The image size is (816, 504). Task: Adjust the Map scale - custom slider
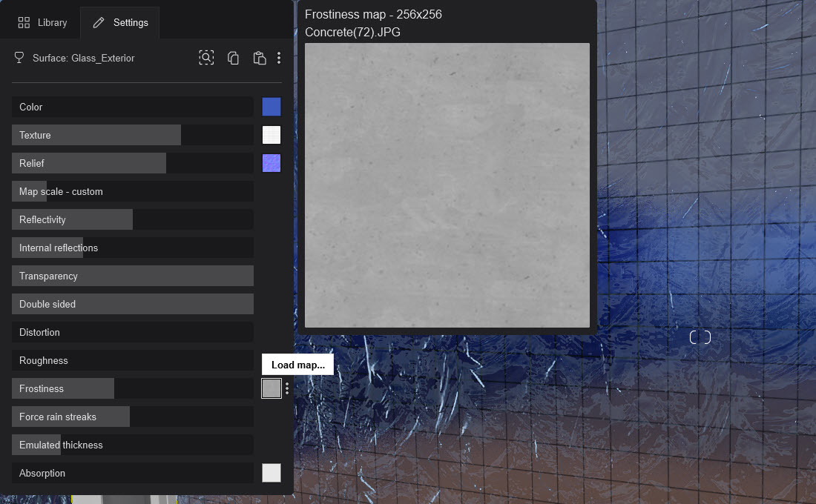pos(133,191)
